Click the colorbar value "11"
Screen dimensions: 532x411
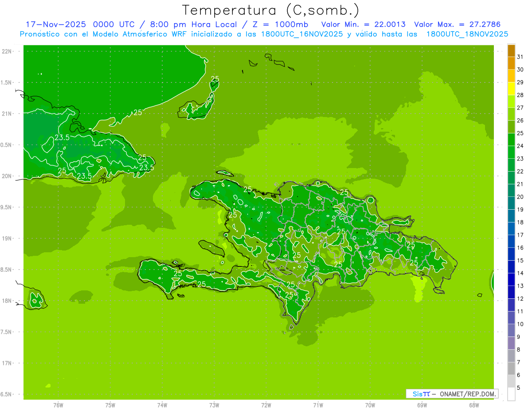[520, 311]
